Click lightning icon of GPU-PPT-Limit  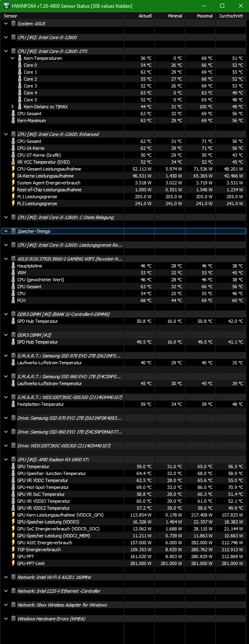pyautogui.click(x=13, y=563)
